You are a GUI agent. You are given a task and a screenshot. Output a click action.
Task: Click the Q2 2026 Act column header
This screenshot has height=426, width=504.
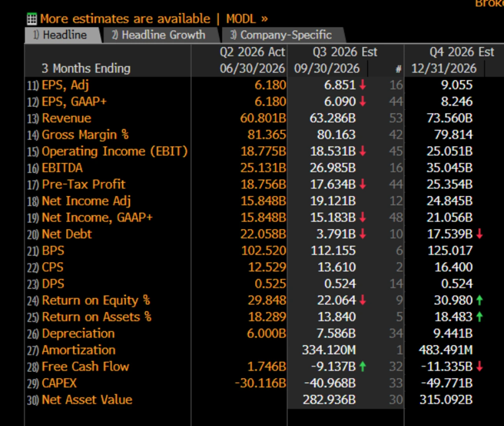pyautogui.click(x=252, y=52)
